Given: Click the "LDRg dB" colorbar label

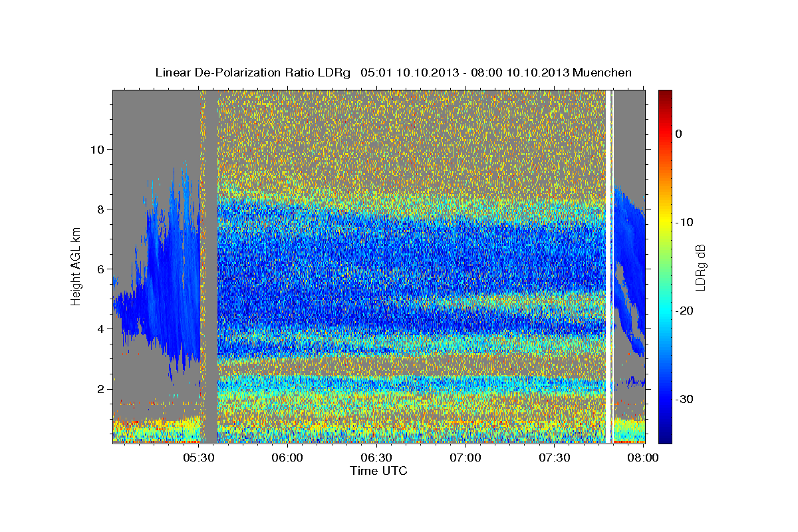Looking at the screenshot, I should click(x=700, y=267).
